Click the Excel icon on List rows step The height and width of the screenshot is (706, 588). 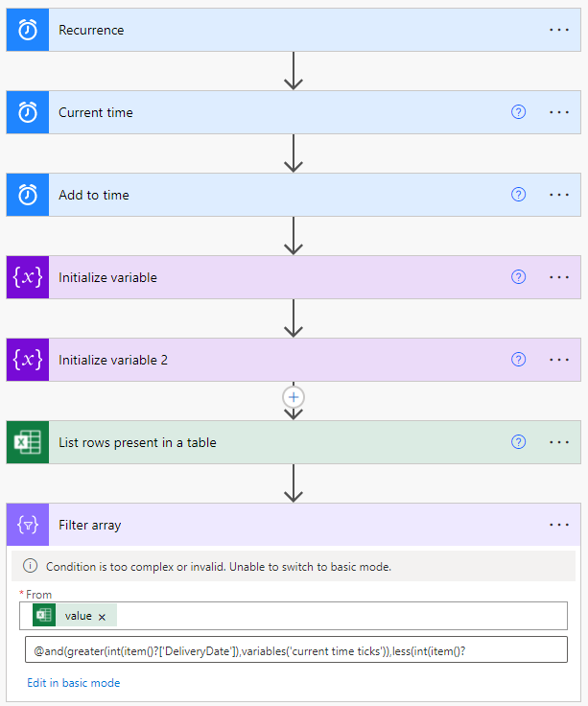[28, 442]
